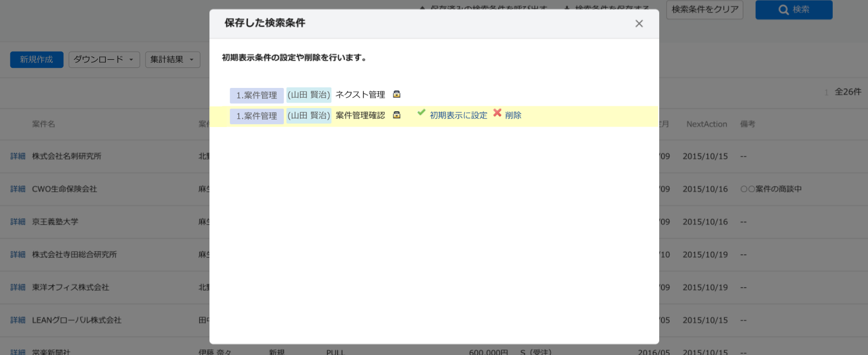The image size is (868, 355).
Task: Click company name 株式会社名刺研究所
Action: click(67, 156)
